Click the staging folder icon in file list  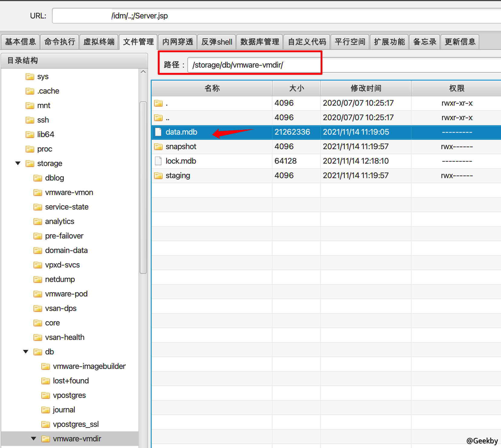point(158,176)
